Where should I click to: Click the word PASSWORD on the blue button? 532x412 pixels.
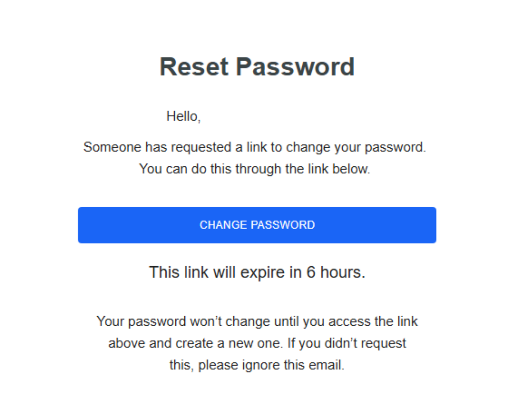[283, 225]
